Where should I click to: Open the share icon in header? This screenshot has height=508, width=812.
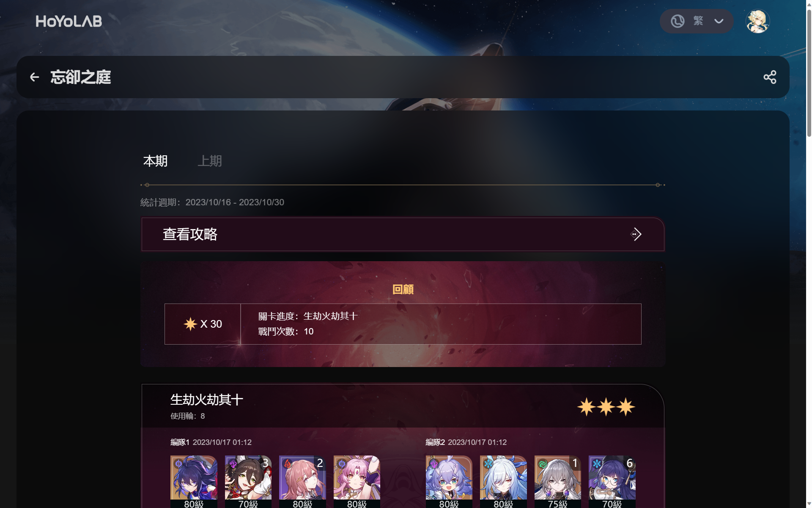(x=770, y=77)
